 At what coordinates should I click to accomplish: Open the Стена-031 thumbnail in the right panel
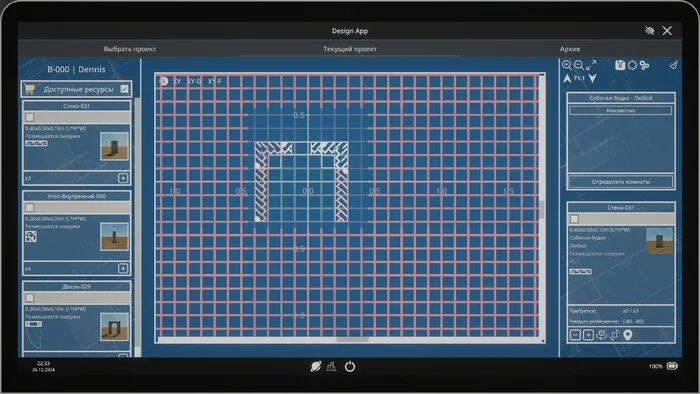[659, 241]
